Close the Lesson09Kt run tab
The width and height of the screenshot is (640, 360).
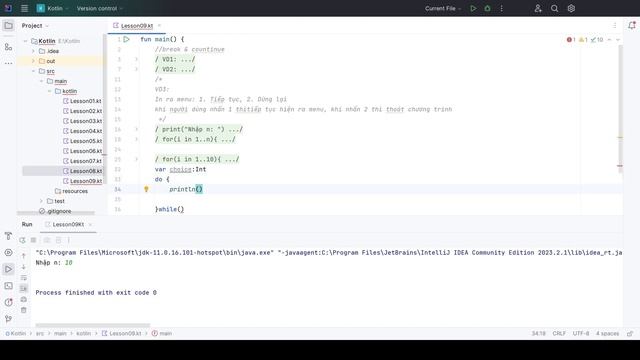[90, 224]
